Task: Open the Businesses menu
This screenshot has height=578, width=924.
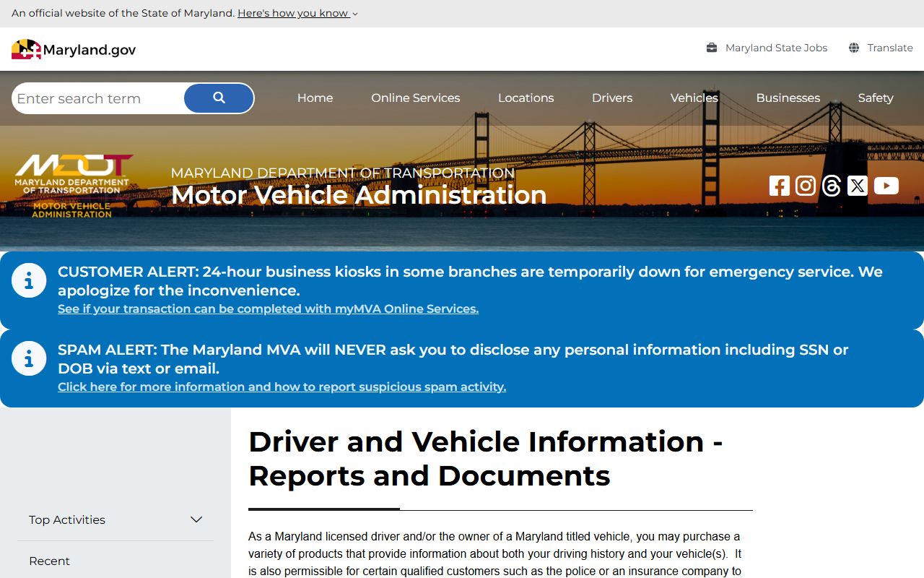Action: click(x=788, y=98)
